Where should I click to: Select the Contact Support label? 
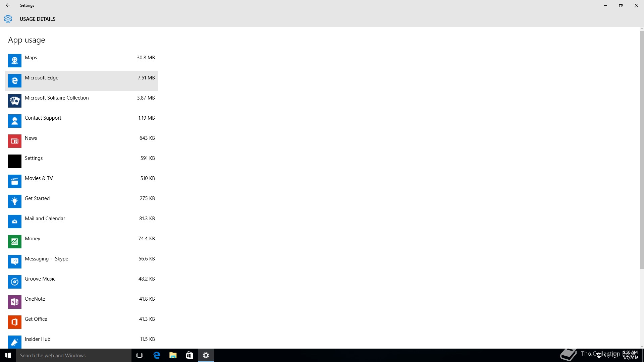(43, 118)
